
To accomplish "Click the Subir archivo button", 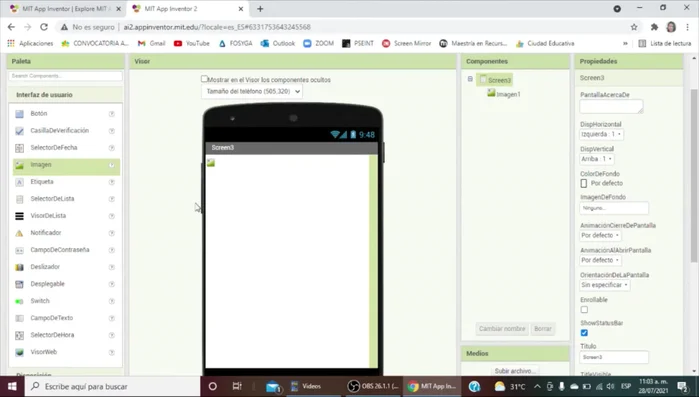I will point(515,371).
